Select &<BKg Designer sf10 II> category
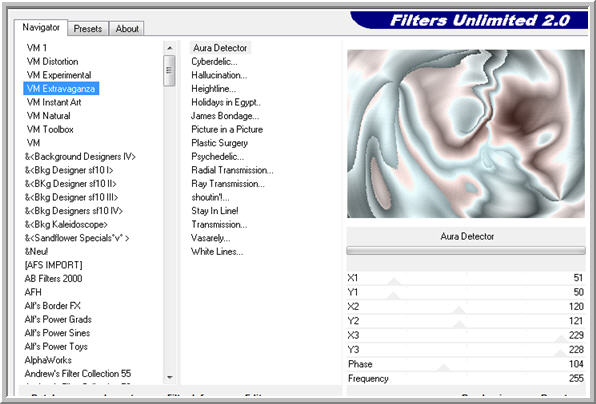Screen dimensions: 596x404 point(70,184)
